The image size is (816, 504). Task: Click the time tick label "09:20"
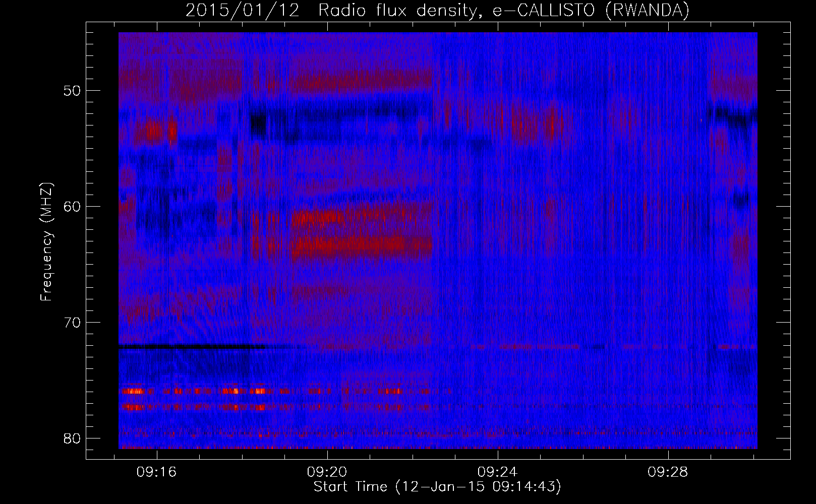[327, 472]
